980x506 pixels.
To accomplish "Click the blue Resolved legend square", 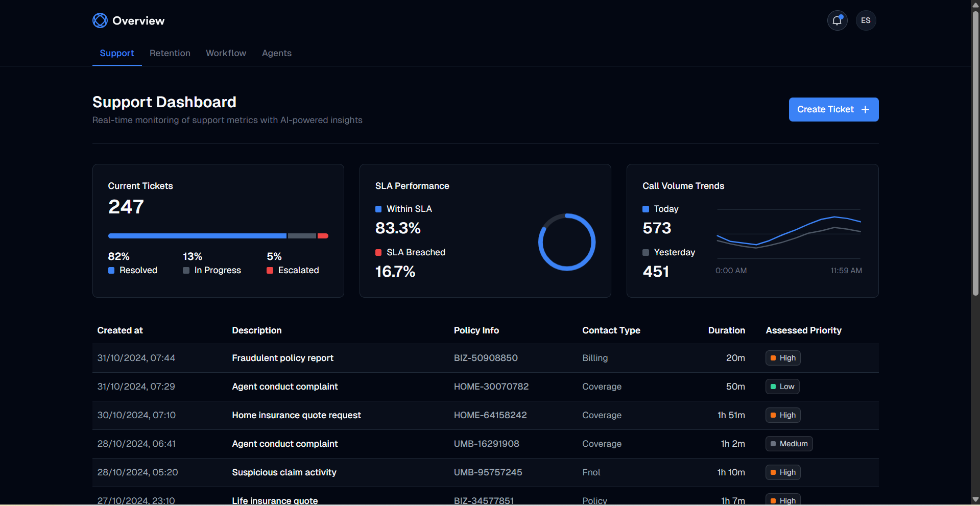I will 111,271.
